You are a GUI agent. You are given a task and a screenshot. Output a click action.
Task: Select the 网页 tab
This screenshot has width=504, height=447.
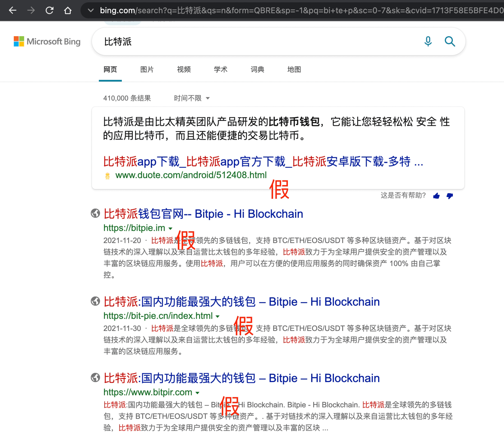pos(110,70)
